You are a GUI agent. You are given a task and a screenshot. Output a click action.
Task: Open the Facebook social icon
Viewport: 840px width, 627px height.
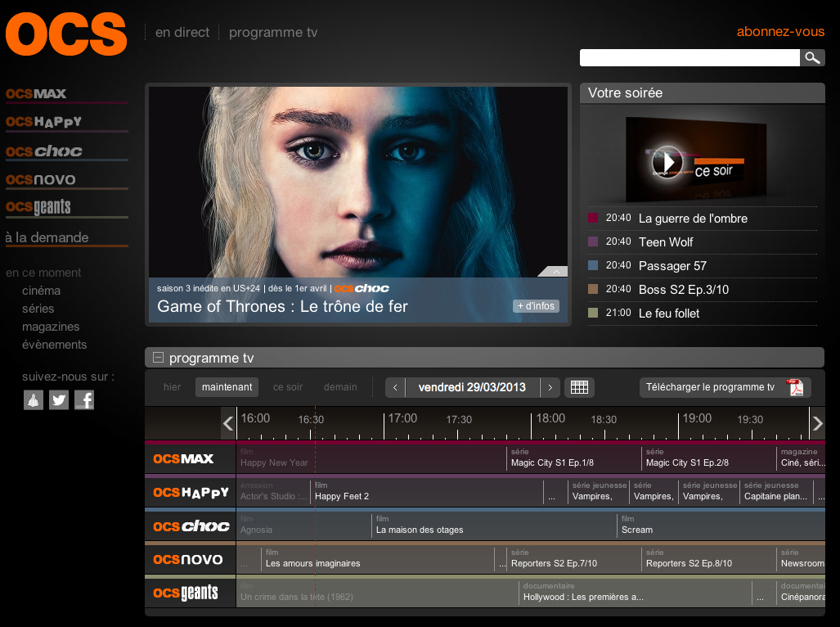[x=84, y=399]
